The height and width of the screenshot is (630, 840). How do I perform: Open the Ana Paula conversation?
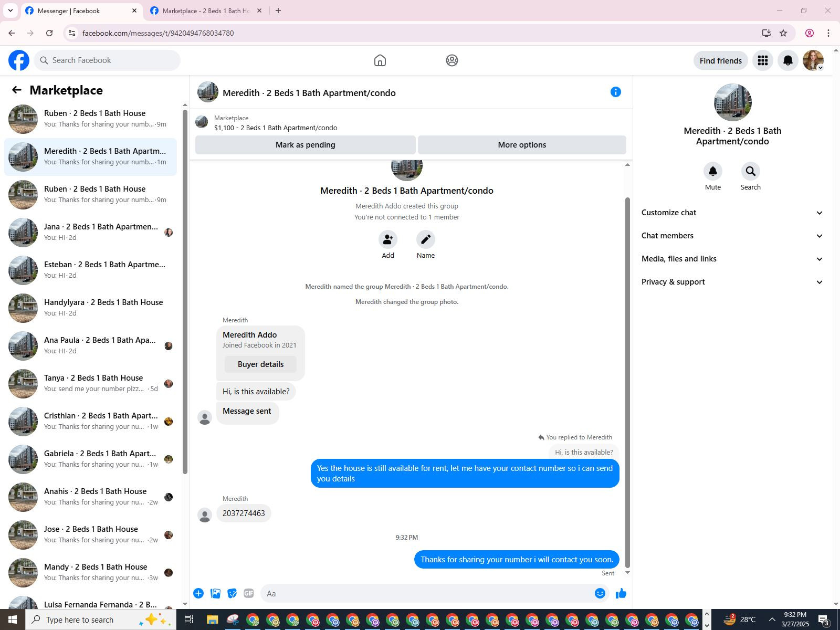90,346
